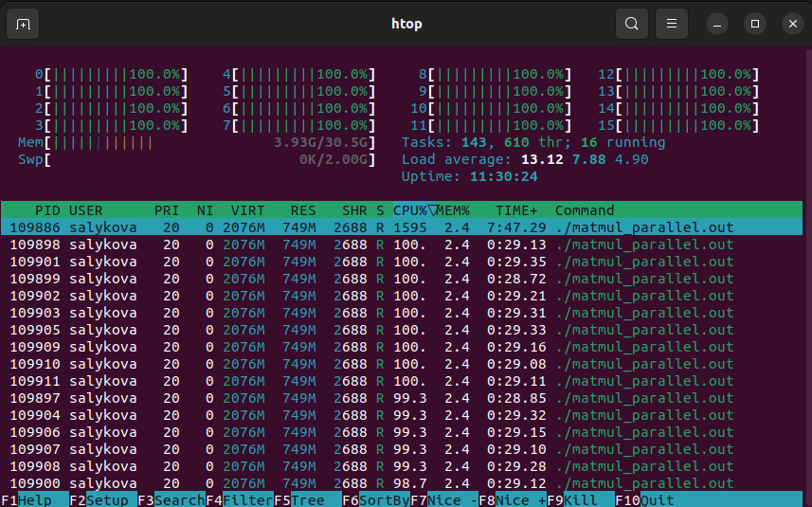Image resolution: width=812 pixels, height=507 pixels.
Task: Sort by the USER column header
Action: point(86,210)
